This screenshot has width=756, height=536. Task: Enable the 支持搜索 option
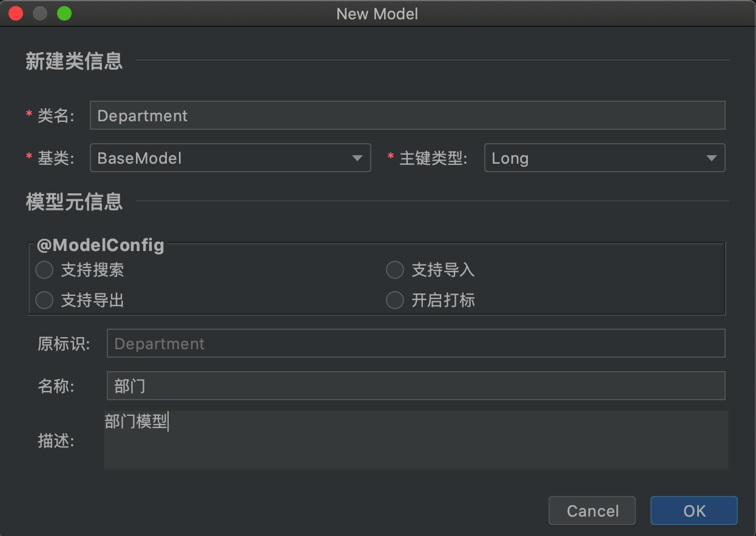tap(45, 270)
